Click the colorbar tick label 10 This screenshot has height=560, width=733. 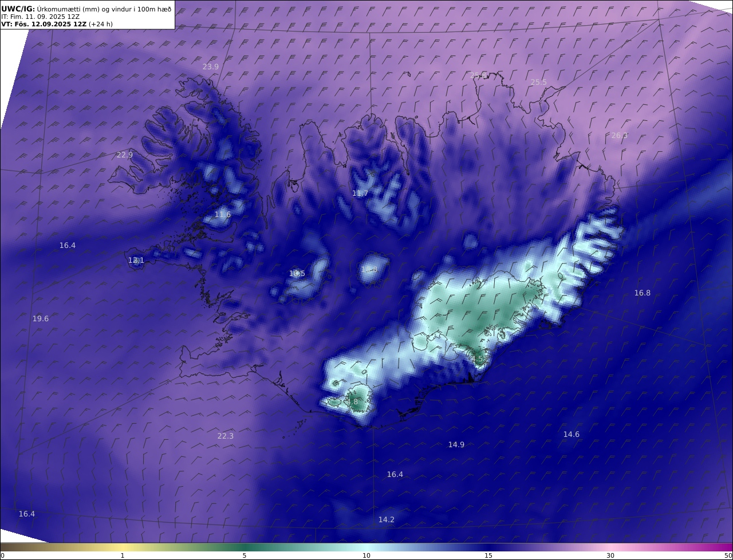[x=366, y=555]
